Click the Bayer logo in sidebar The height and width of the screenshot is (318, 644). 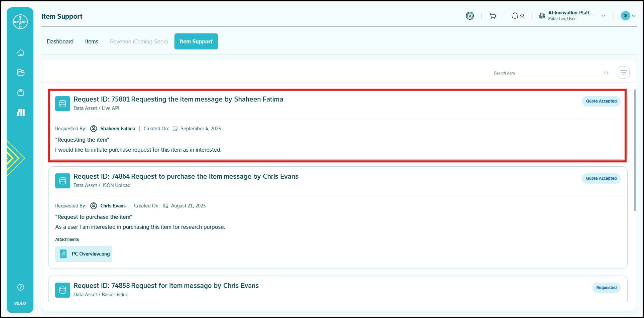[x=20, y=22]
